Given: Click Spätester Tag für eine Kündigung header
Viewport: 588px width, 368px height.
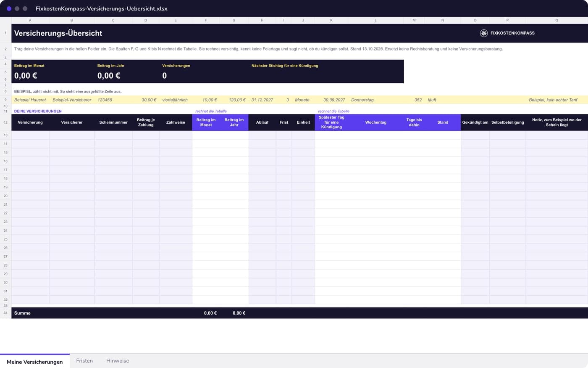Looking at the screenshot, I should pyautogui.click(x=331, y=122).
